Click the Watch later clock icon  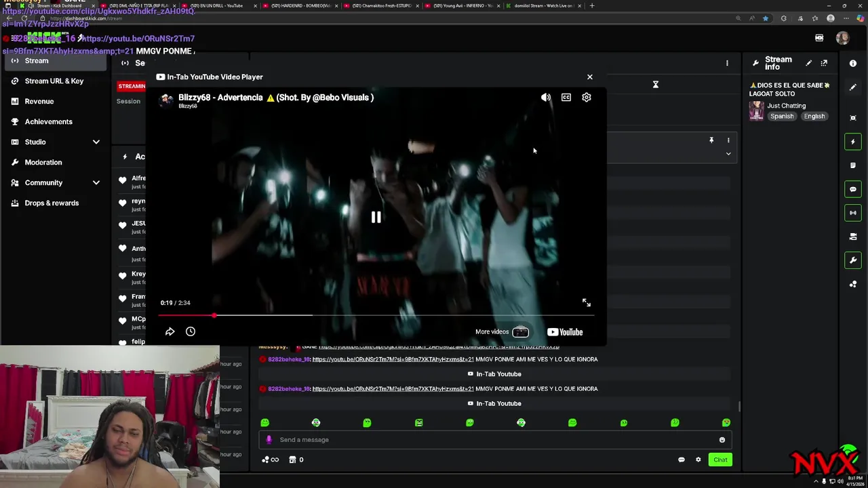(191, 331)
